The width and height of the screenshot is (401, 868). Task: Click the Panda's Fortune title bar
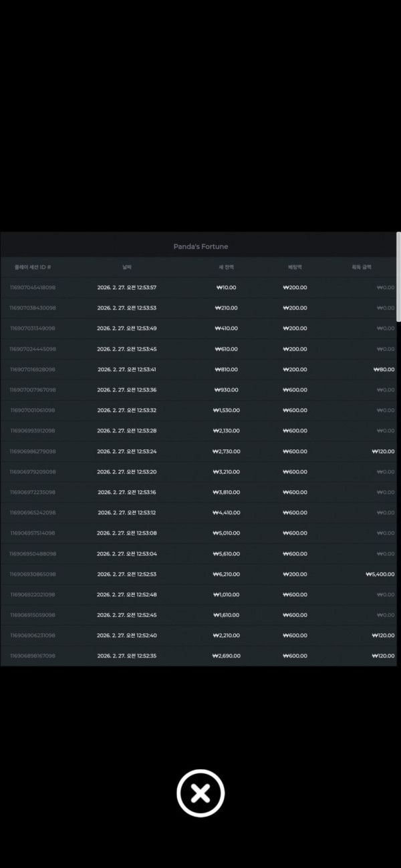coord(198,246)
